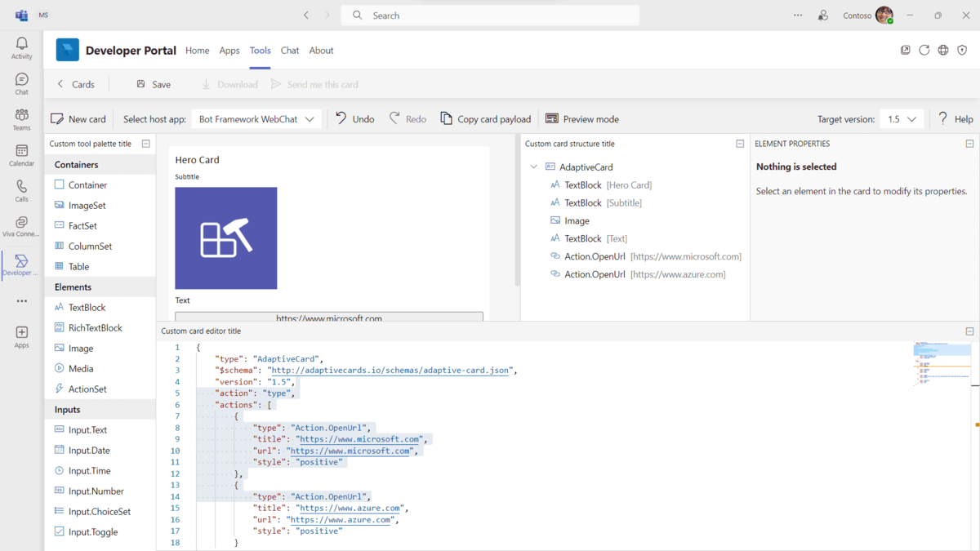Viewport: 980px width, 551px height.
Task: Open the Activity feed
Action: (x=20, y=47)
